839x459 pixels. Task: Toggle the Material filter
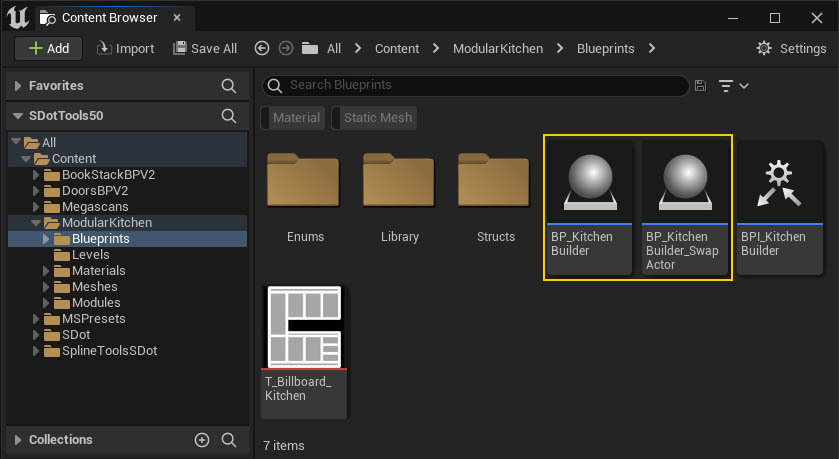[293, 118]
